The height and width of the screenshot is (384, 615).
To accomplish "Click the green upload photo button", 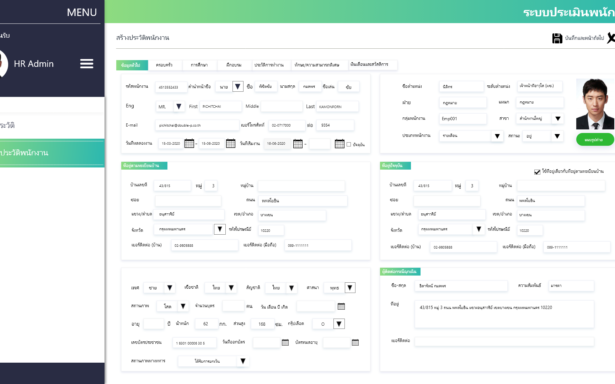I will click(x=595, y=139).
